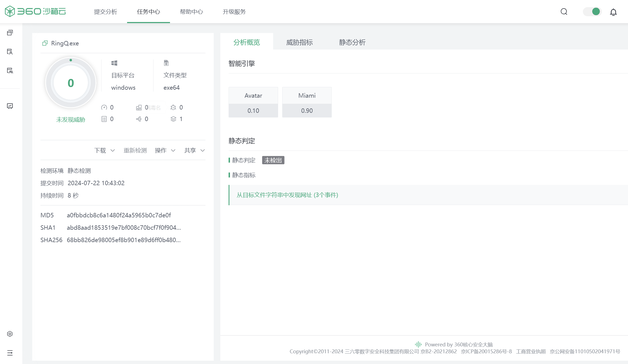Open the sidebar hexagon settings icon
Image resolution: width=628 pixels, height=364 pixels.
10,334
